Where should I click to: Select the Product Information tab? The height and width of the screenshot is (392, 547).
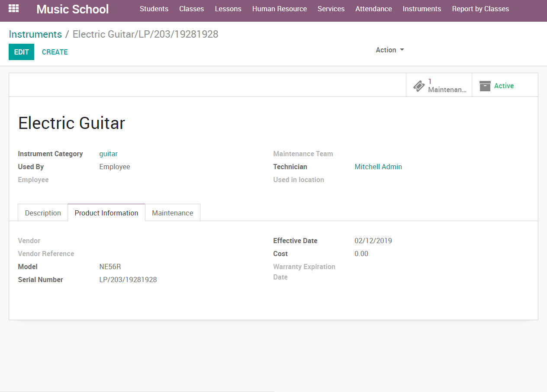pyautogui.click(x=106, y=213)
